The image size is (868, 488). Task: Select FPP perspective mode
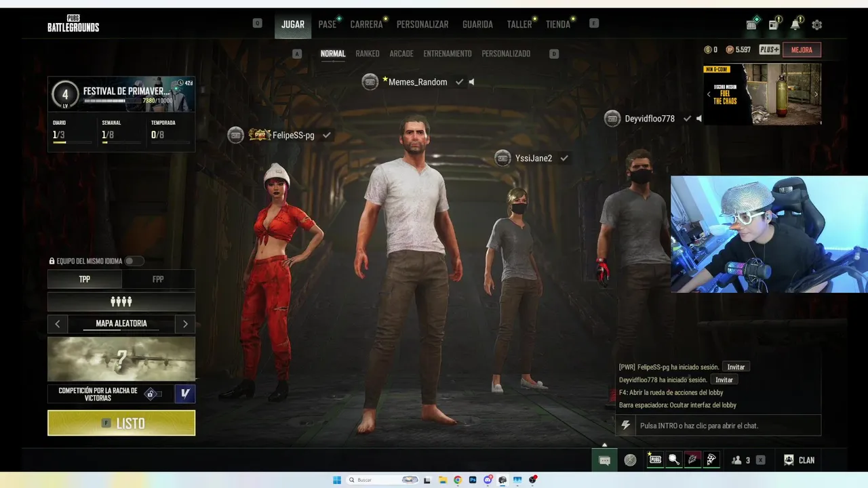pyautogui.click(x=158, y=279)
